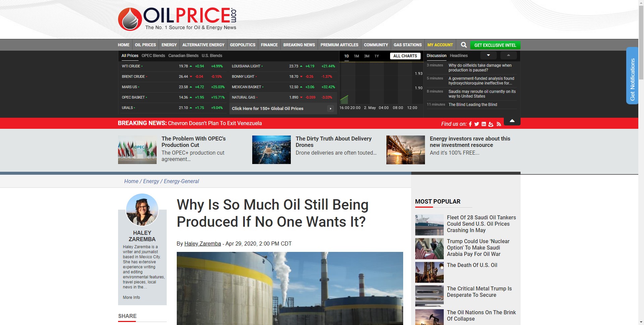Open 'The Blind Leading the Blind' discussion
Image resolution: width=644 pixels, height=325 pixels.
click(473, 105)
